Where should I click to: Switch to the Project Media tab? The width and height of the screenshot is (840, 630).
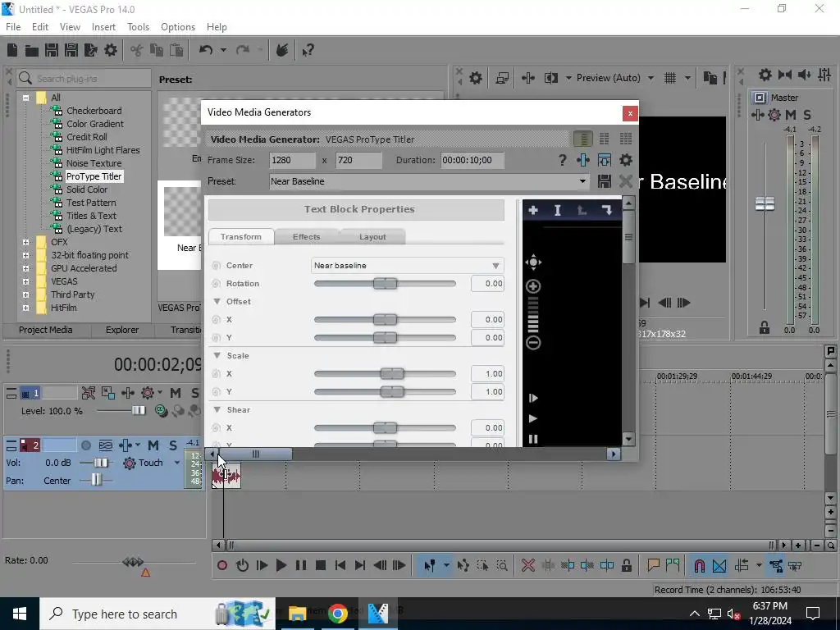pos(46,330)
